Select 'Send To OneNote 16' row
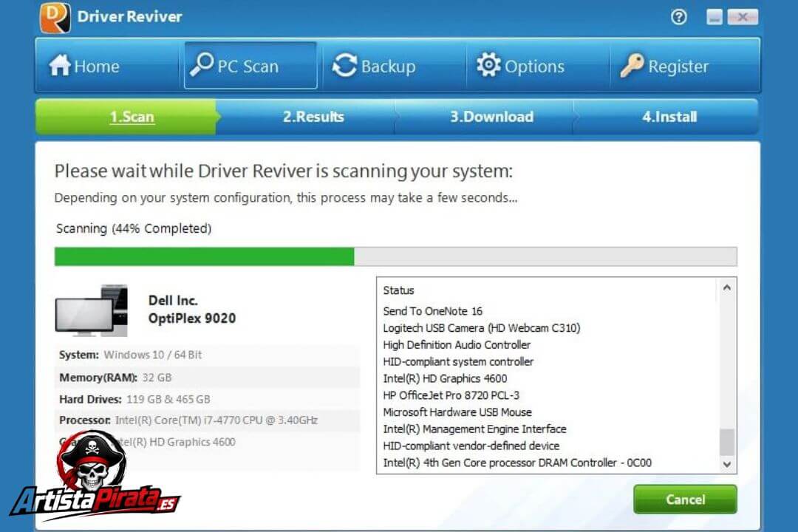This screenshot has height=532, width=798. coord(432,311)
